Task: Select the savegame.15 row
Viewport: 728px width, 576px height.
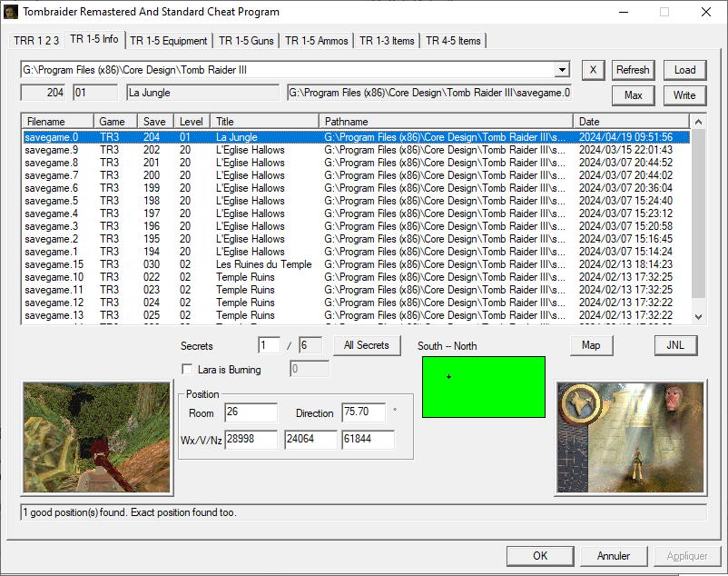Action: [356, 264]
